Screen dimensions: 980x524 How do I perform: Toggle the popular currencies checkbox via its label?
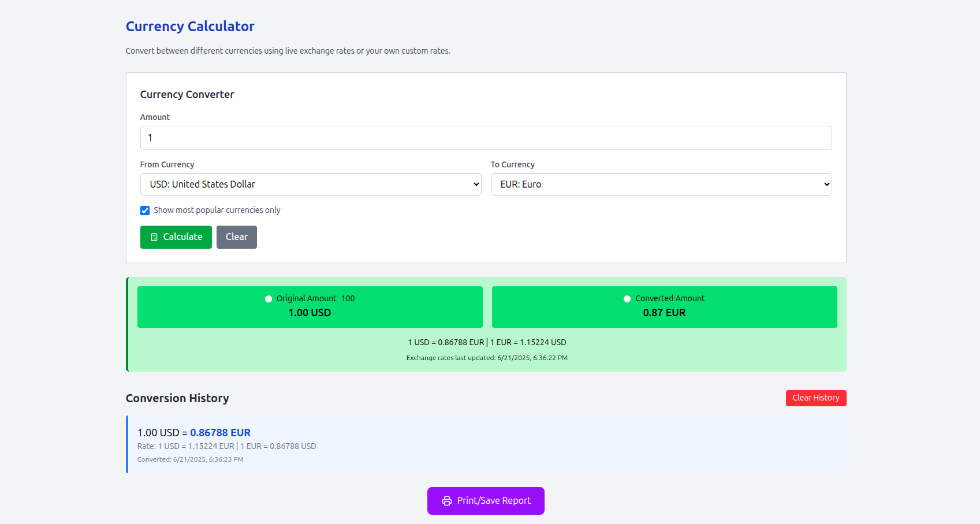click(x=216, y=210)
